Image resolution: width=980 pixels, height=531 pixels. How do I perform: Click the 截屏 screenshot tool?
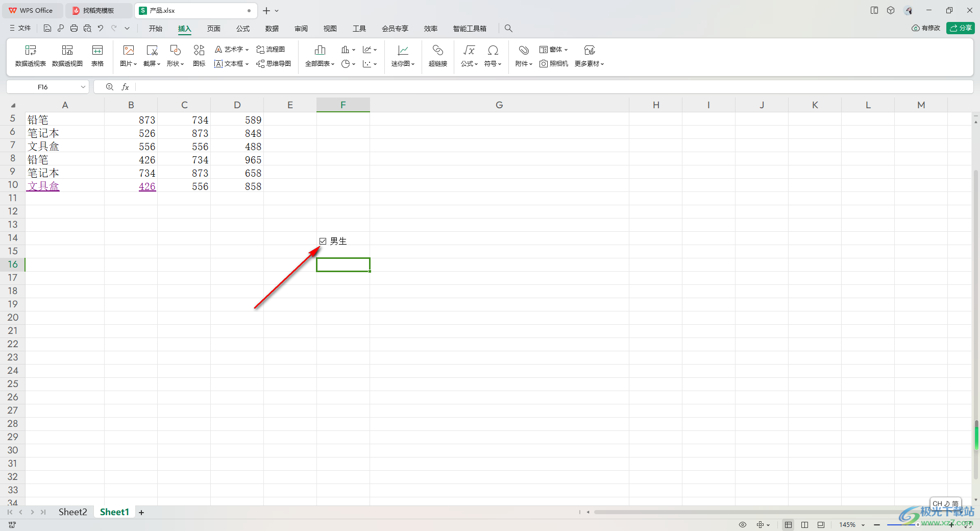click(152, 56)
